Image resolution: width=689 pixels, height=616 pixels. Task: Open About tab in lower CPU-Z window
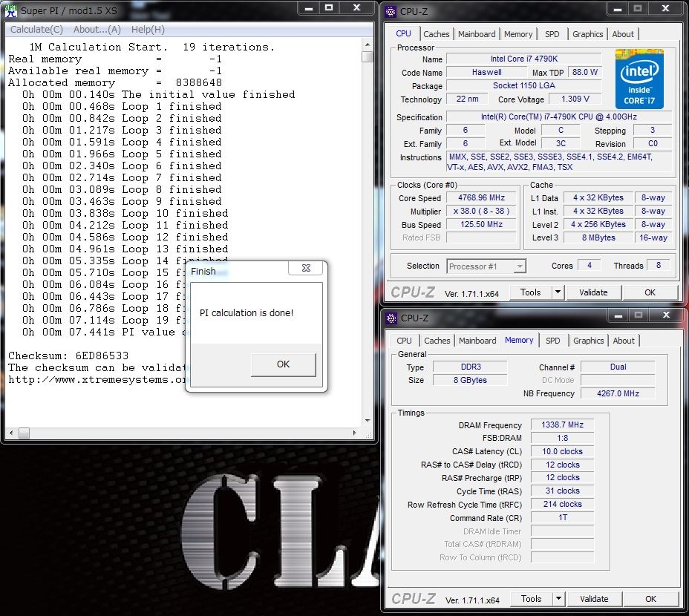(624, 341)
